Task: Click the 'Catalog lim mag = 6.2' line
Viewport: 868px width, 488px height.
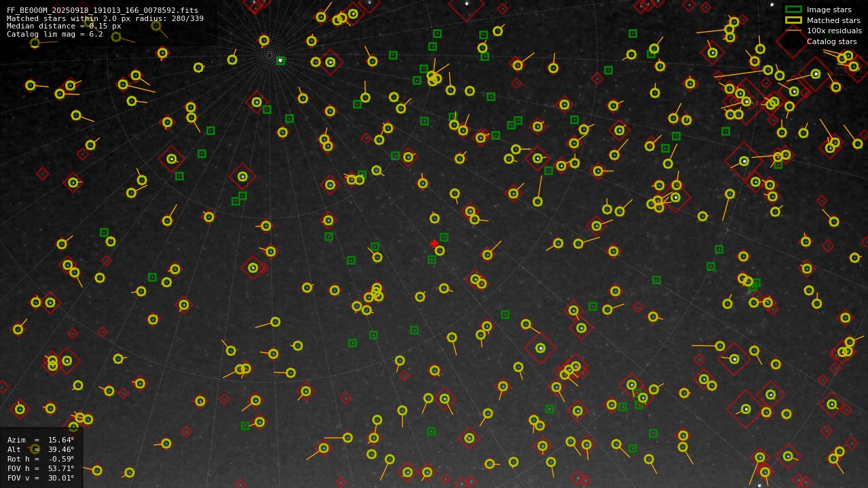Action: 55,35
